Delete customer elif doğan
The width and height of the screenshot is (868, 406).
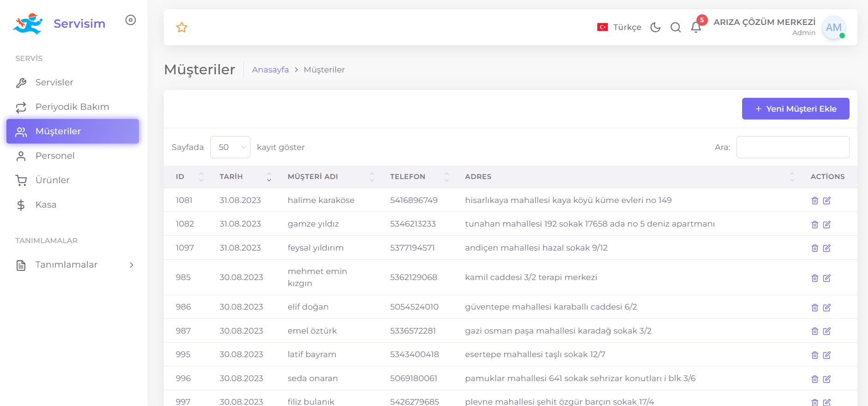click(815, 308)
